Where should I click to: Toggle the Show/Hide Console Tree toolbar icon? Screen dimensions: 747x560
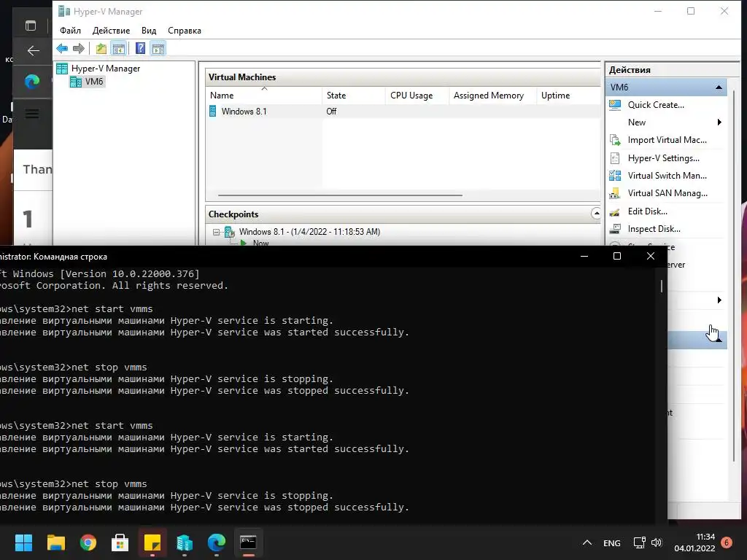click(119, 48)
